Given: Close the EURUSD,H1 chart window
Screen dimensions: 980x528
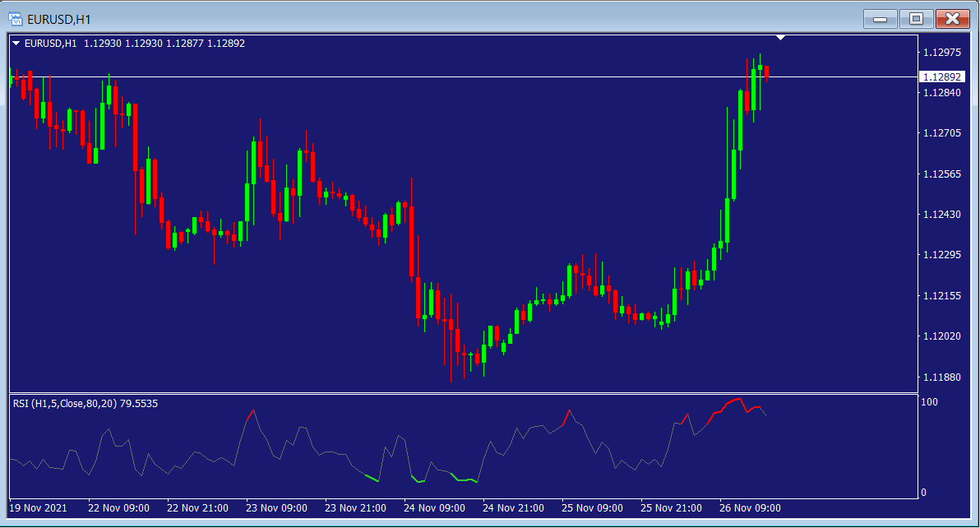Looking at the screenshot, I should click(952, 18).
